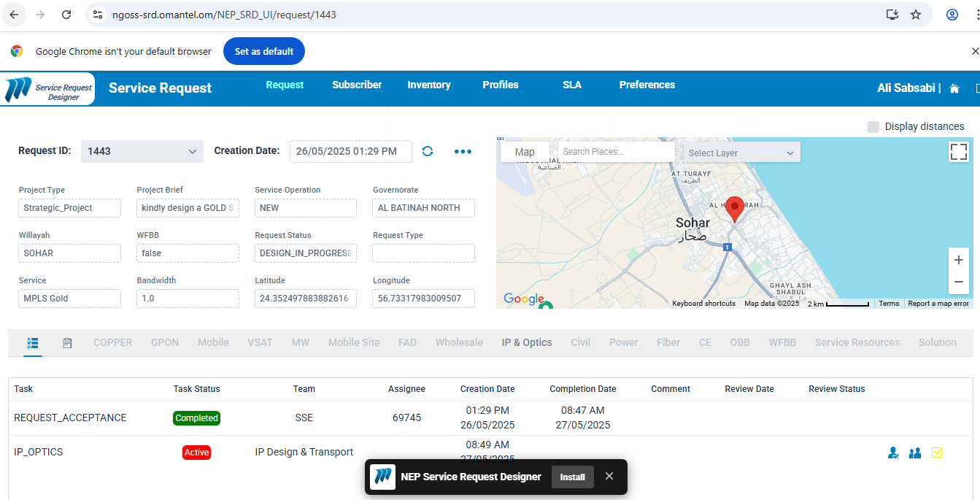Open the Map type selector
Viewport: 980px width, 500px height.
525,152
